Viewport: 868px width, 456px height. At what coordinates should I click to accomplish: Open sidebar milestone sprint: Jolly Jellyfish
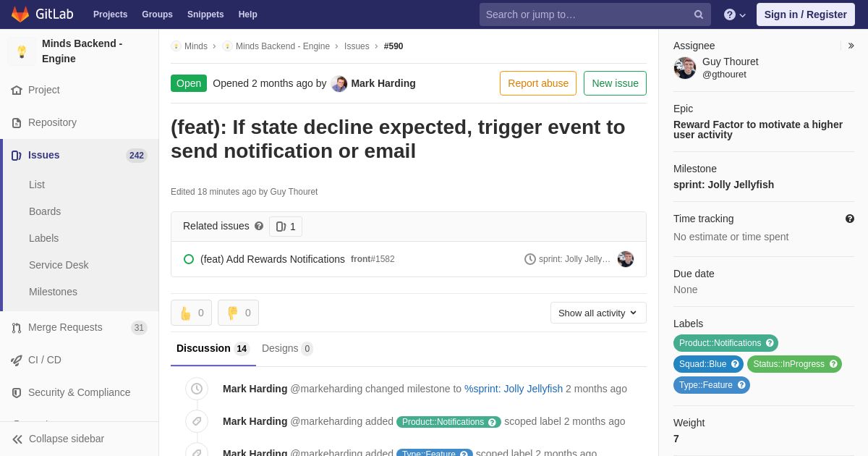pos(723,185)
